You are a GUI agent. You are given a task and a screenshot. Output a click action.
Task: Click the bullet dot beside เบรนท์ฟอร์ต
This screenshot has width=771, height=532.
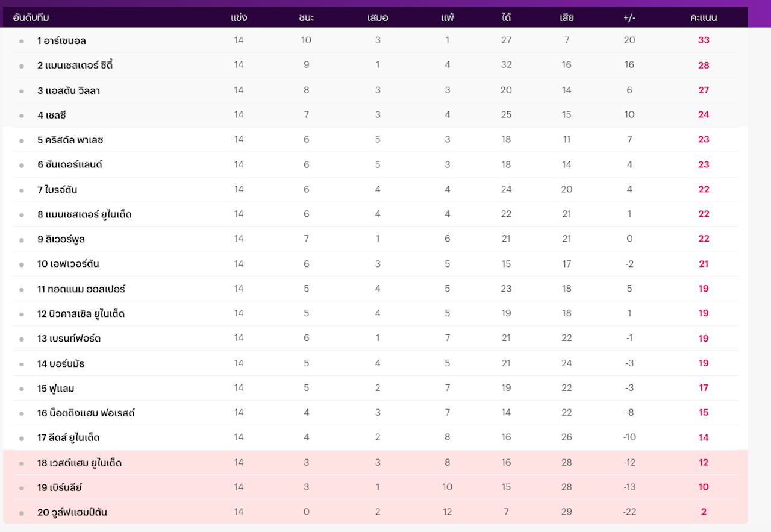[22, 339]
